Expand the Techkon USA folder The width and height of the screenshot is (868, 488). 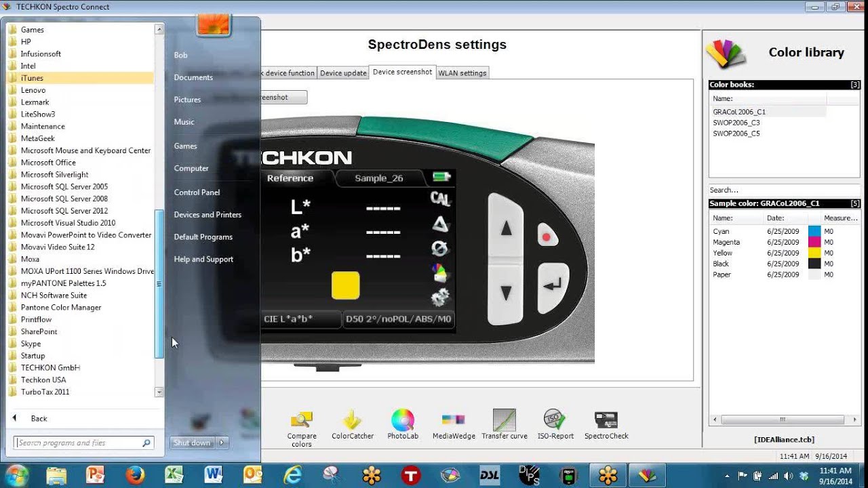80,380
